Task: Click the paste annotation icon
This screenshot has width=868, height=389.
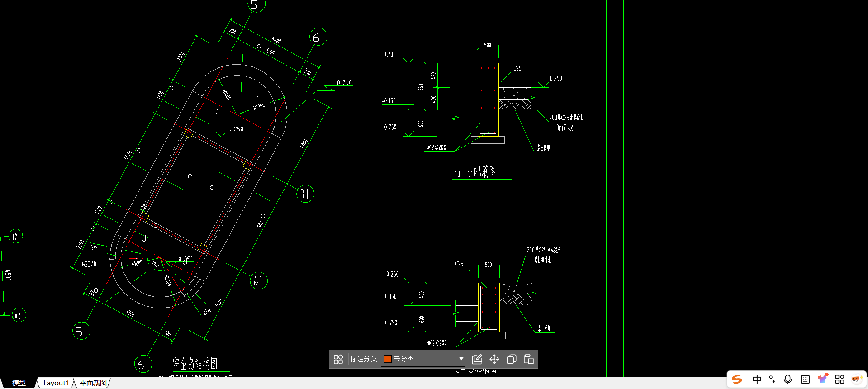Action: click(528, 359)
